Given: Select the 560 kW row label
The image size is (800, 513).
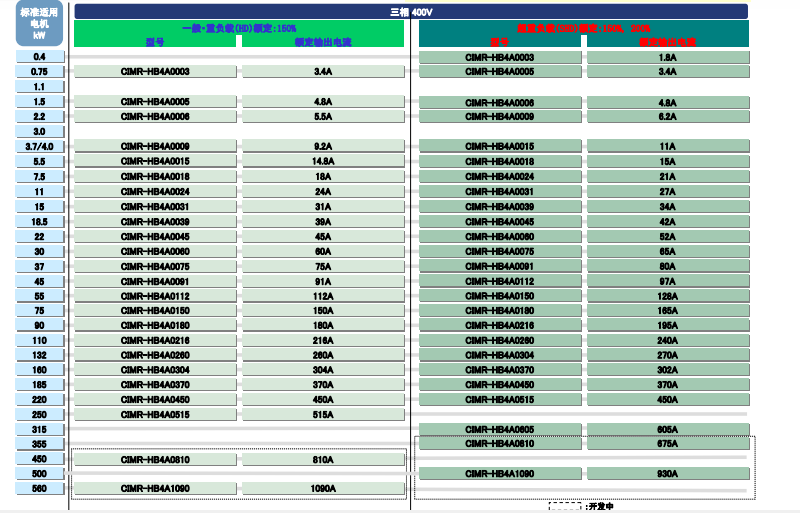Looking at the screenshot, I should click(40, 488).
